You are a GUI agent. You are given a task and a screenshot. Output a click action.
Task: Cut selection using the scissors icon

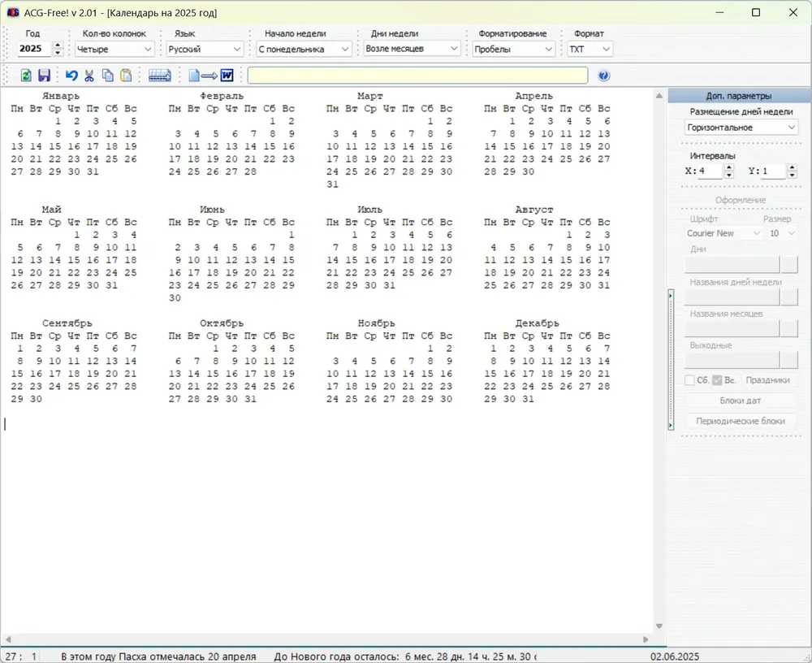click(x=89, y=76)
